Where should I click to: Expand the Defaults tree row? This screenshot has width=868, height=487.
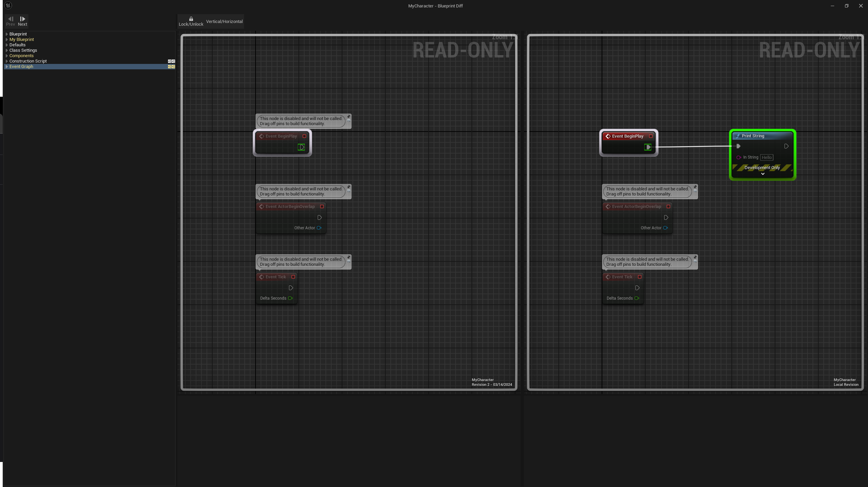pos(7,45)
